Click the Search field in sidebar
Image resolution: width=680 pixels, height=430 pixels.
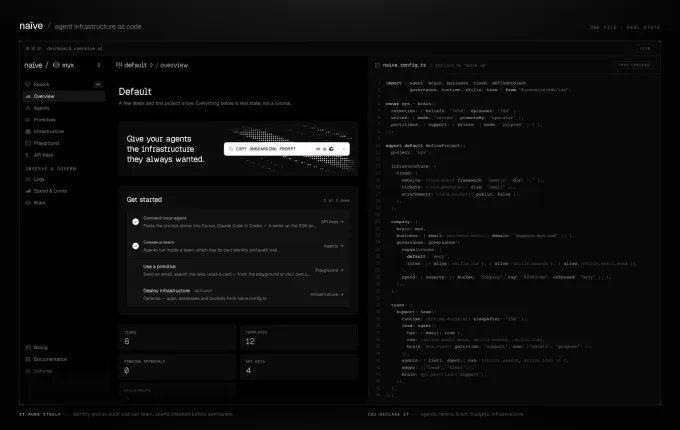(x=64, y=84)
